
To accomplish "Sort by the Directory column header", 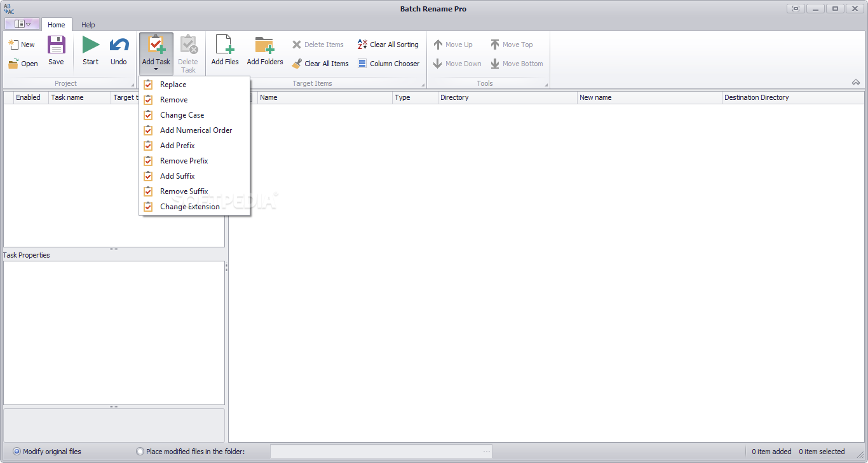I will [x=507, y=97].
